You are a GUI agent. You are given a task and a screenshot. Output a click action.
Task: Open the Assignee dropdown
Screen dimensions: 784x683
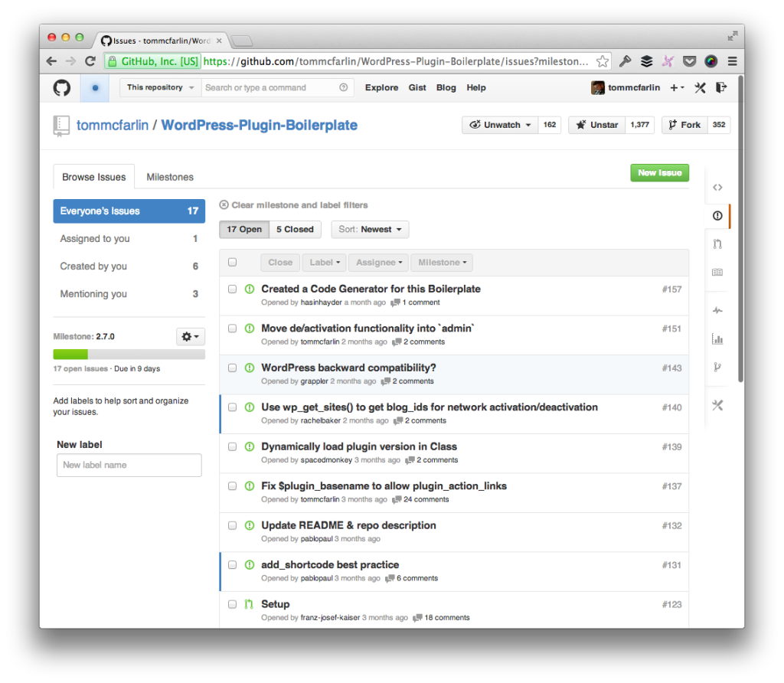(378, 263)
